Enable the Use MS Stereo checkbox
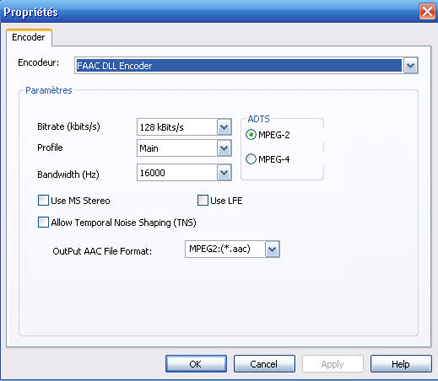The image size is (438, 381). click(x=43, y=200)
